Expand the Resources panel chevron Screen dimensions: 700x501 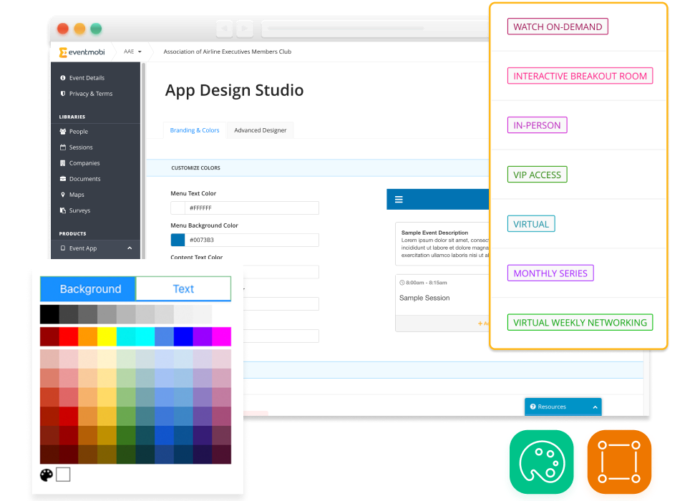click(x=595, y=407)
